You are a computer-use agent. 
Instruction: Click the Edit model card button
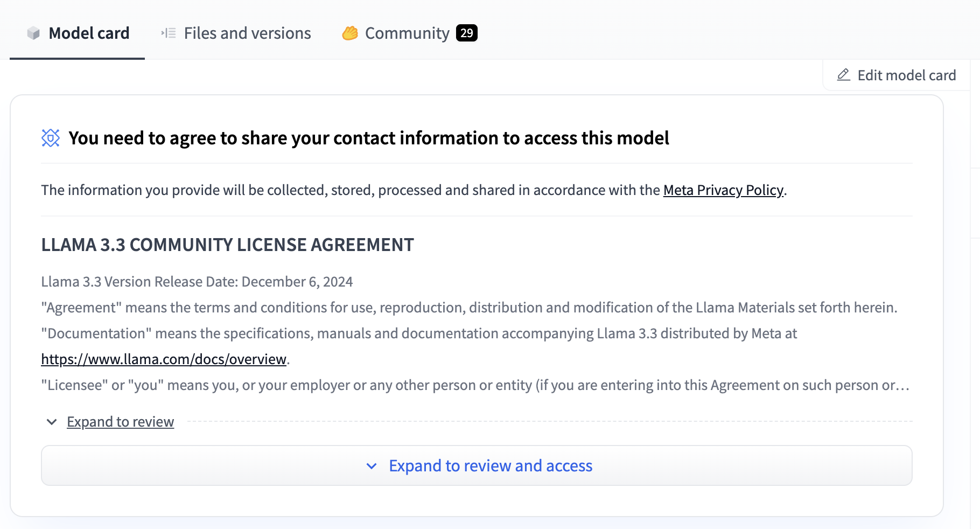pyautogui.click(x=896, y=75)
